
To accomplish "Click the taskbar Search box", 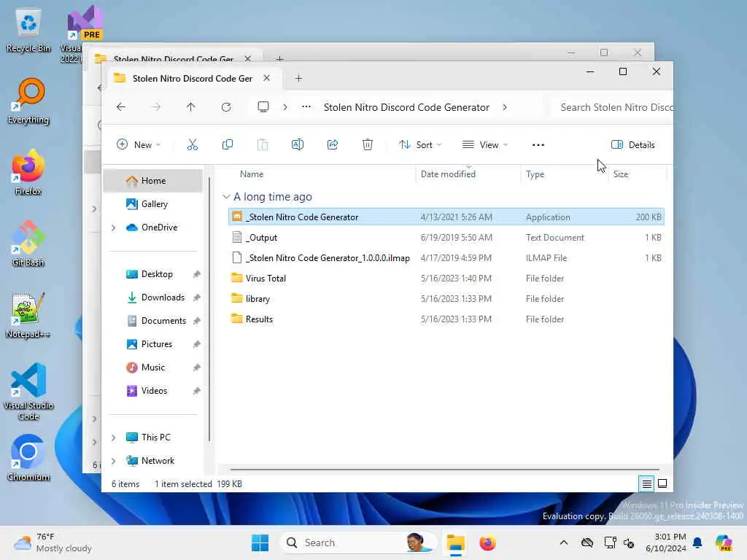I will coord(357,542).
